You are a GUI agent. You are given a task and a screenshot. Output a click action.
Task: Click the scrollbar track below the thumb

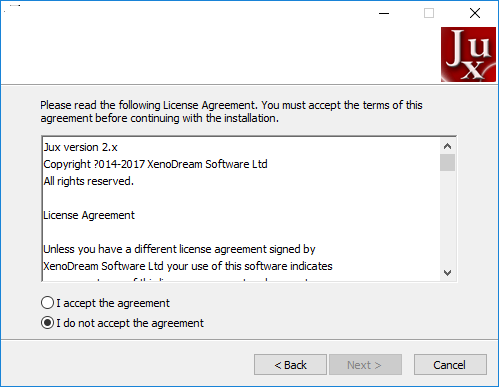tap(447, 218)
